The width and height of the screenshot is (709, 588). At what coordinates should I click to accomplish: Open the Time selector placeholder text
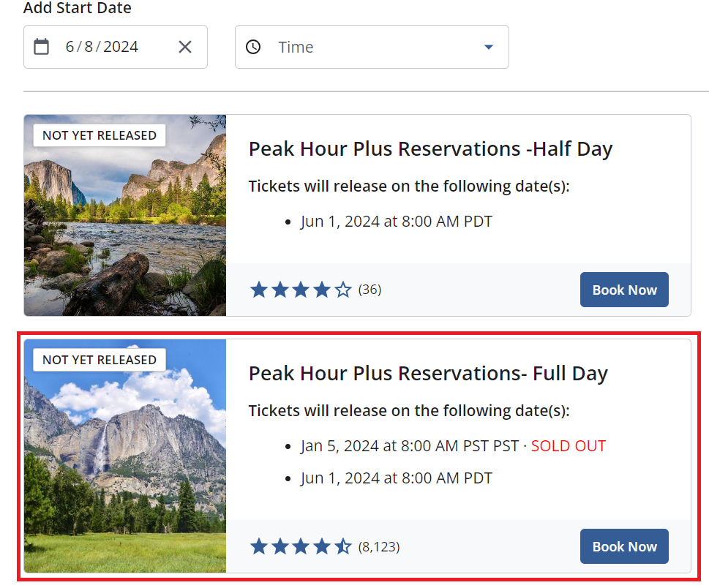pyautogui.click(x=296, y=47)
